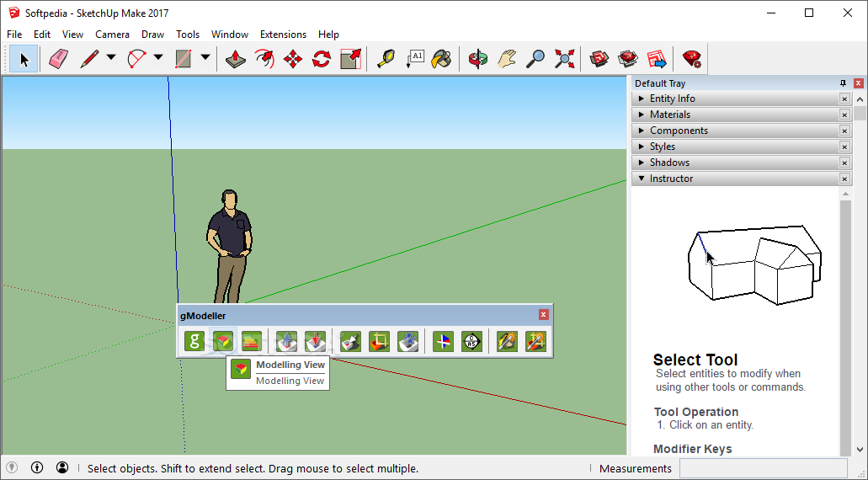Open the Rectangle tool dropdown arrow
The image size is (868, 480).
[205, 57]
